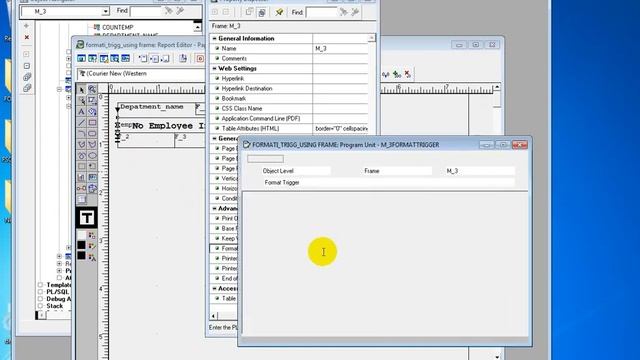Click the create plus icon in Object Navigator
640x360 pixels.
click(x=27, y=26)
